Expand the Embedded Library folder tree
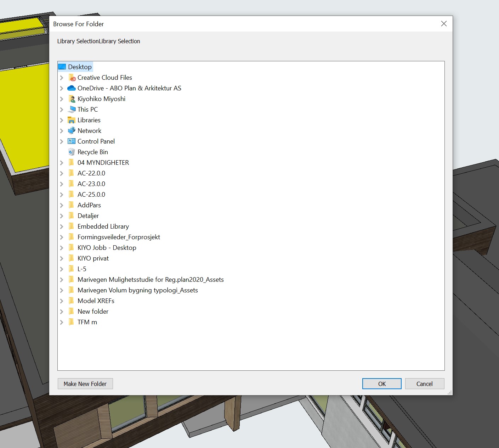Image resolution: width=499 pixels, height=448 pixels. [62, 226]
